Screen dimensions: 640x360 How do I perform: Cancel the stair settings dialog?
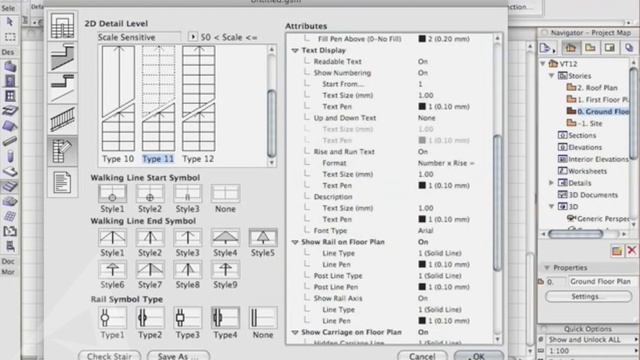(x=422, y=356)
